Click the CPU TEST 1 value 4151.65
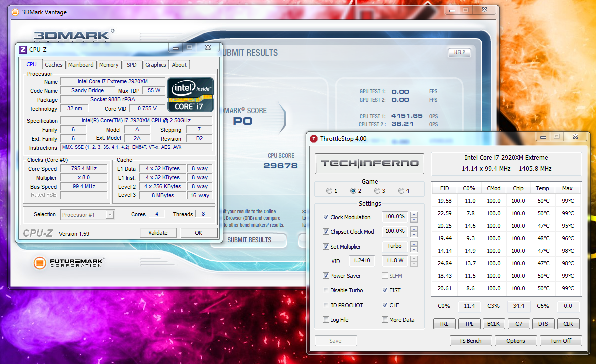 (407, 116)
